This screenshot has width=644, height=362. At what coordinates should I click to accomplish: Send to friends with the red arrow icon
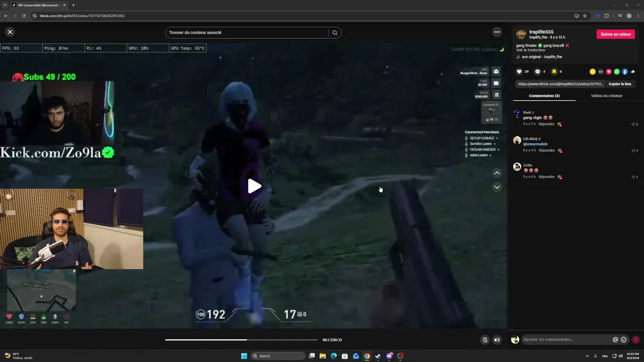[x=609, y=72]
